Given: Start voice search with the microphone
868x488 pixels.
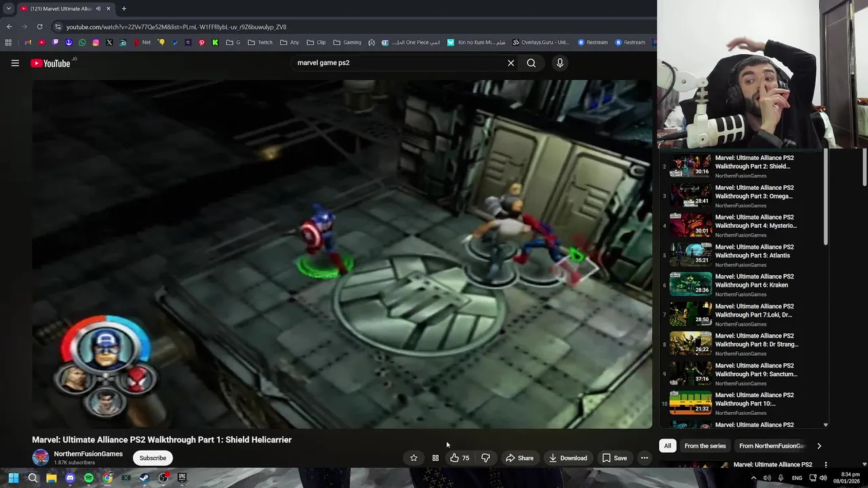Looking at the screenshot, I should pos(559,63).
